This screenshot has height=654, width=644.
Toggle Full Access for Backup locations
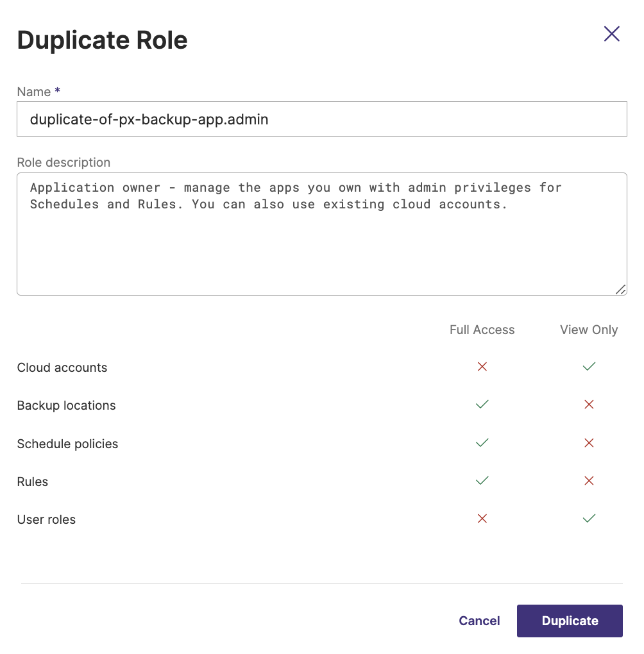(482, 405)
